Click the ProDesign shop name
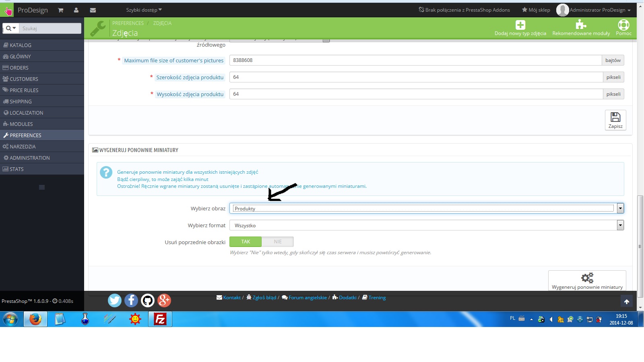The width and height of the screenshot is (644, 362). [x=33, y=10]
